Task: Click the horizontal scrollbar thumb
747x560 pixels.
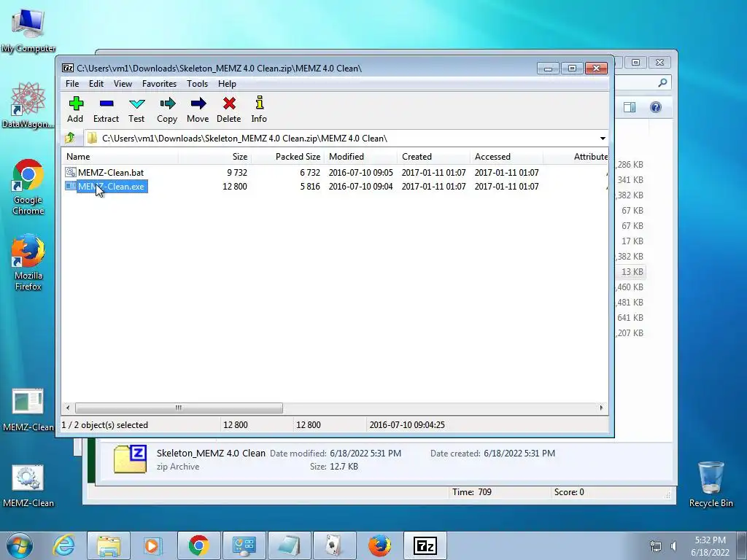Action: [x=179, y=408]
